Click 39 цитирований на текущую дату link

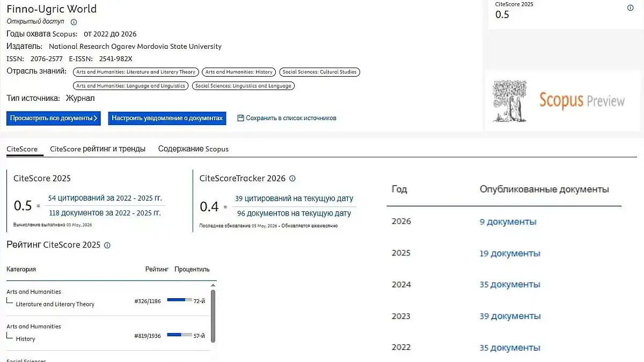tap(294, 198)
